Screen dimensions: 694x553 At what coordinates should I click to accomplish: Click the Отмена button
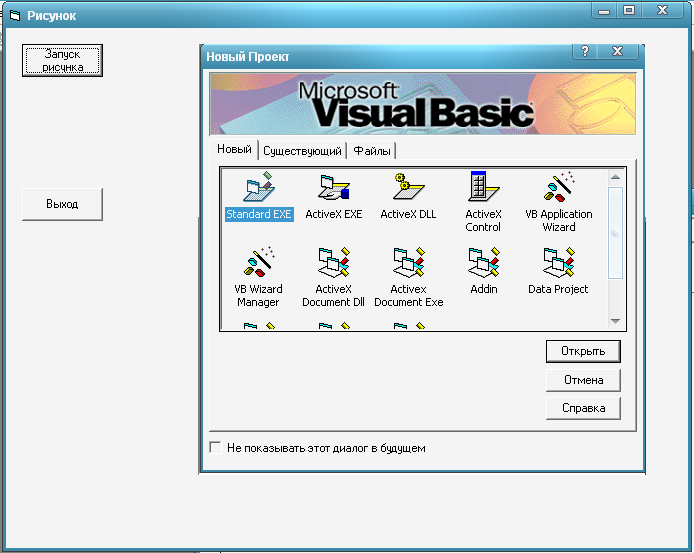click(x=583, y=380)
